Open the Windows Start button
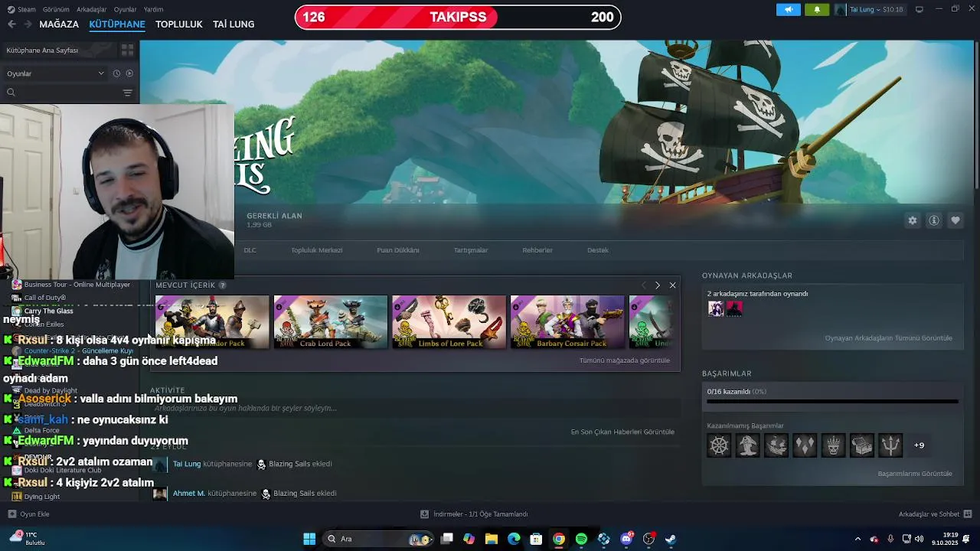980x551 pixels. click(309, 539)
